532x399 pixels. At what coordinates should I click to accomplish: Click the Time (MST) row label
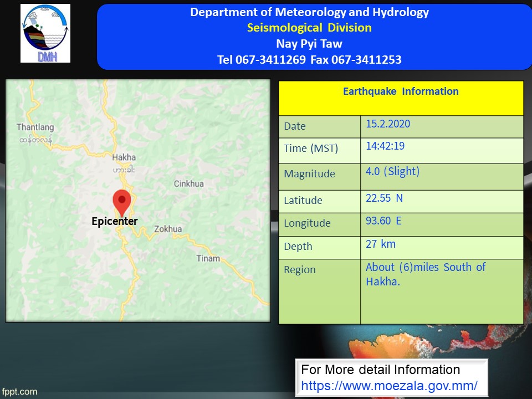coord(311,149)
